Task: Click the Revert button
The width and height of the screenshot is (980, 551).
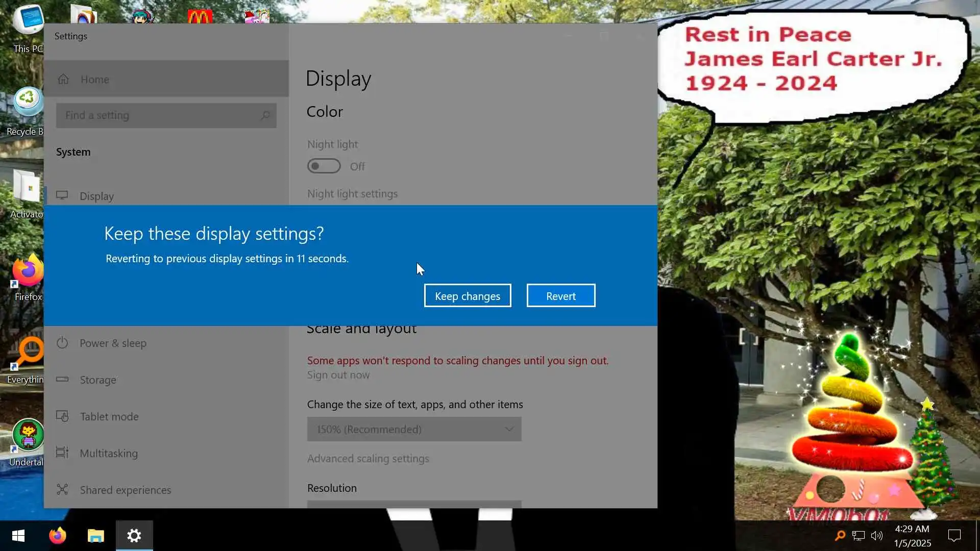Action: (560, 296)
